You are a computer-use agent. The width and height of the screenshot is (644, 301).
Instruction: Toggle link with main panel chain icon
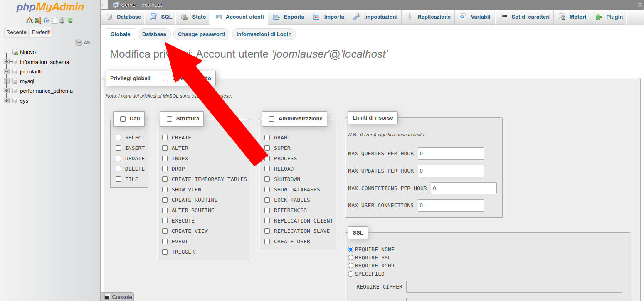pyautogui.click(x=87, y=42)
